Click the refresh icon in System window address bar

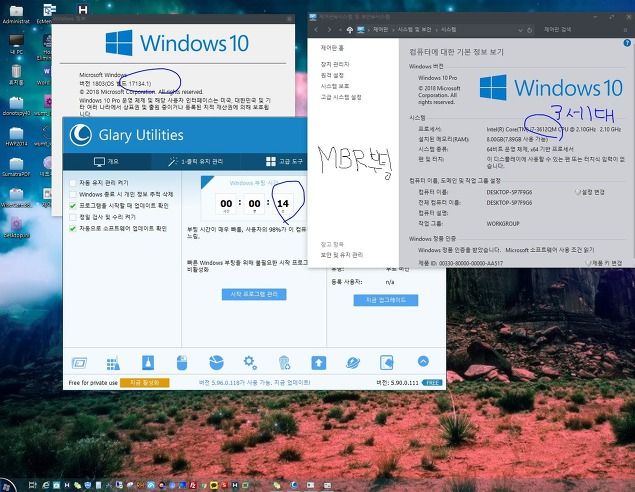pos(529,30)
